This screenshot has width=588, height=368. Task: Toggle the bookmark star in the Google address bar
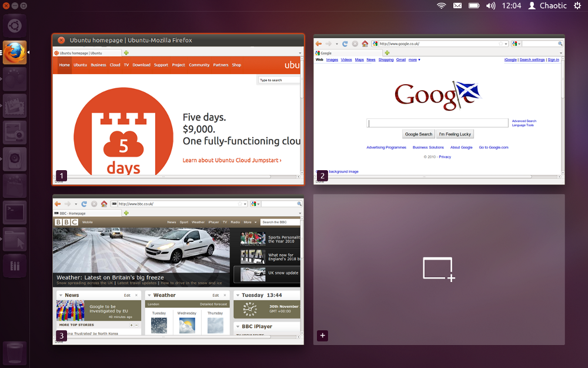[x=500, y=44]
